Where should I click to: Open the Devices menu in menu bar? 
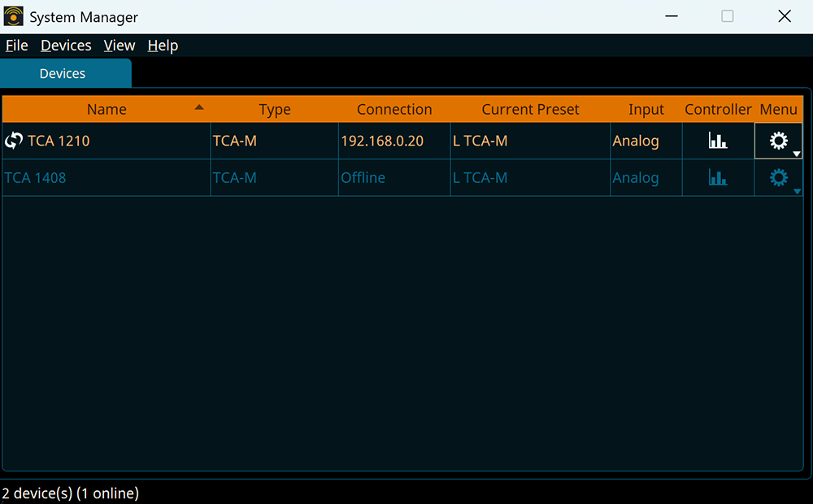[x=66, y=46]
